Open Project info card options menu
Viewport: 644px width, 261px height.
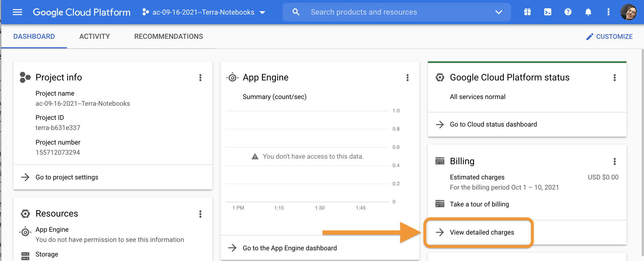point(200,78)
